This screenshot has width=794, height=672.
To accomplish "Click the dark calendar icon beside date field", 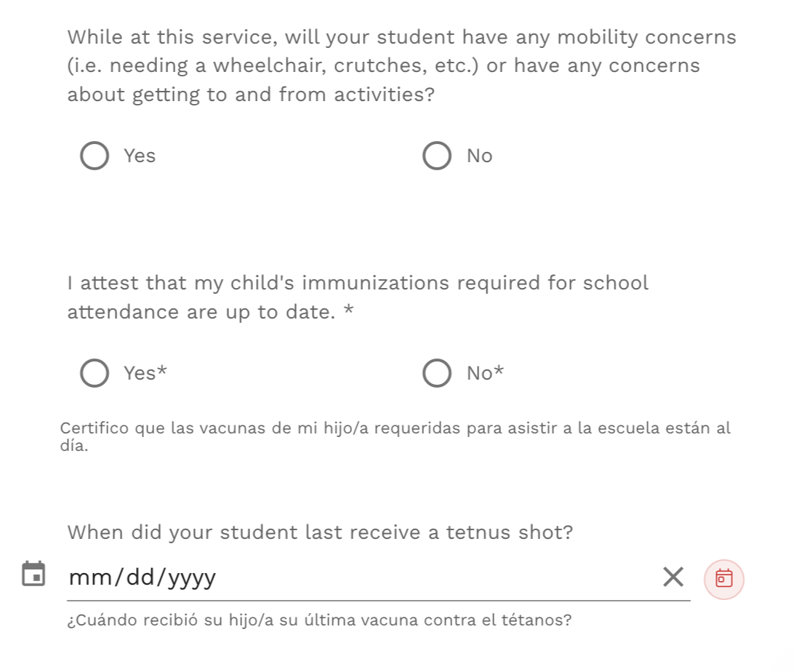I will coord(33,574).
